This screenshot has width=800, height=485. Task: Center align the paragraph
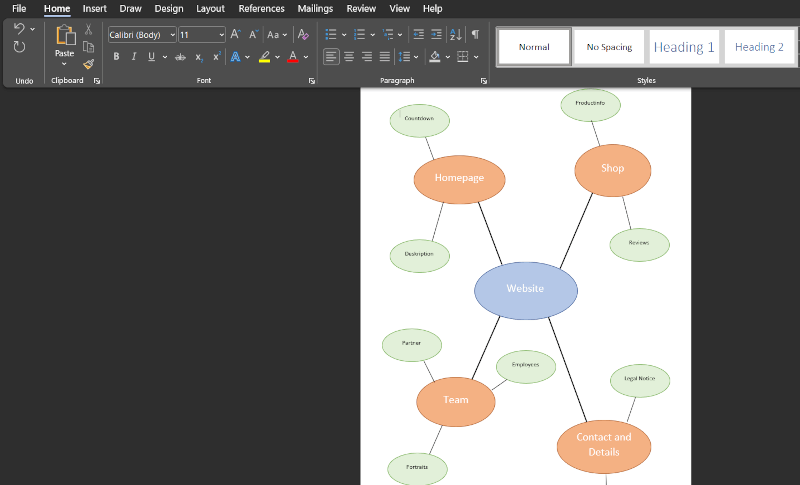click(x=349, y=57)
